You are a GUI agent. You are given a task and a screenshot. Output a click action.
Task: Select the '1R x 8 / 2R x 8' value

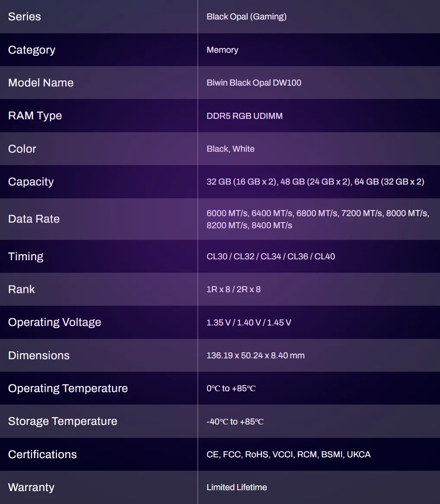pos(234,289)
